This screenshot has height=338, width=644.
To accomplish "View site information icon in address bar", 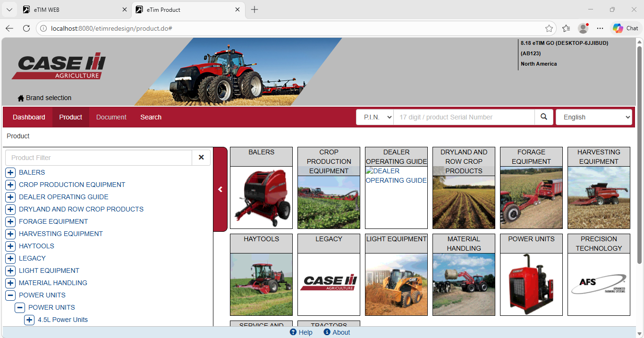I will (x=43, y=28).
